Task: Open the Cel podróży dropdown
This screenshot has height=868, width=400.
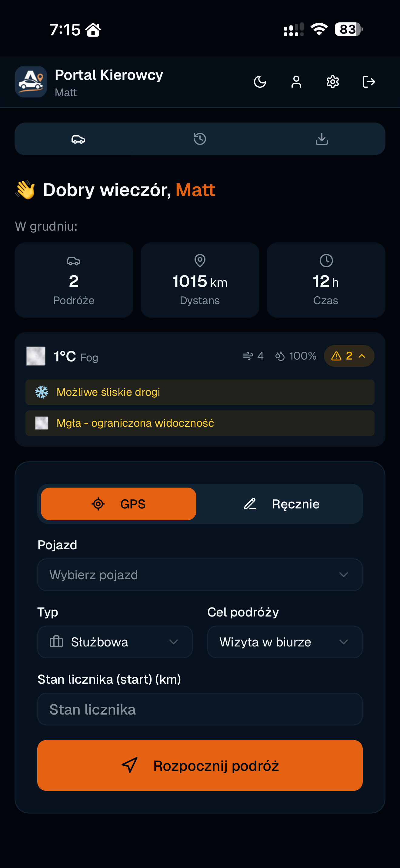Action: coord(285,642)
